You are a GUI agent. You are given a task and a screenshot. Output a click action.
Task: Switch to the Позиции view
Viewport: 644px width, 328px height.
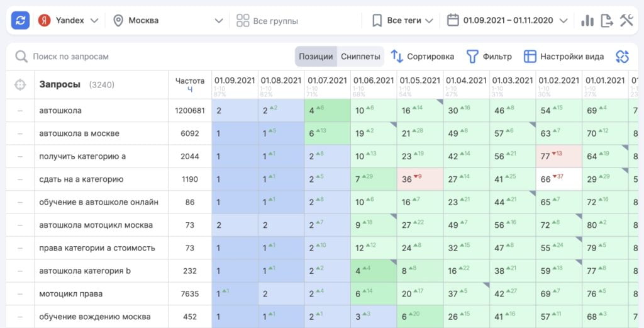click(316, 57)
